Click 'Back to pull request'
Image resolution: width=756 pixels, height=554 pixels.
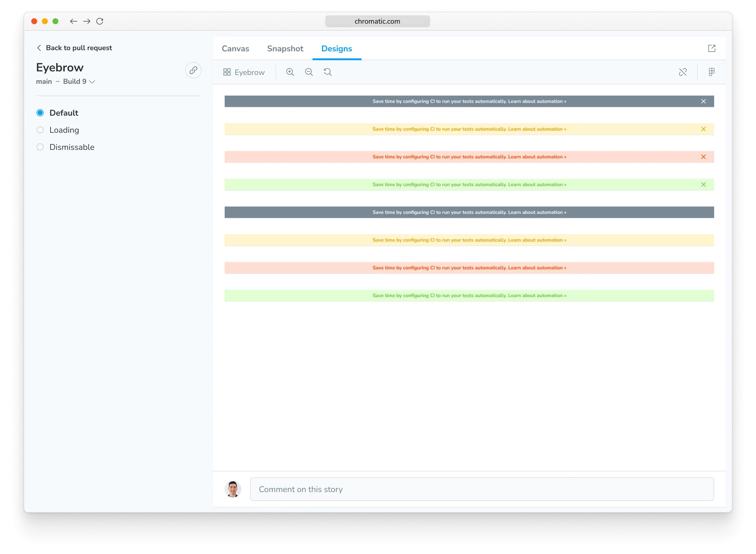click(x=79, y=47)
